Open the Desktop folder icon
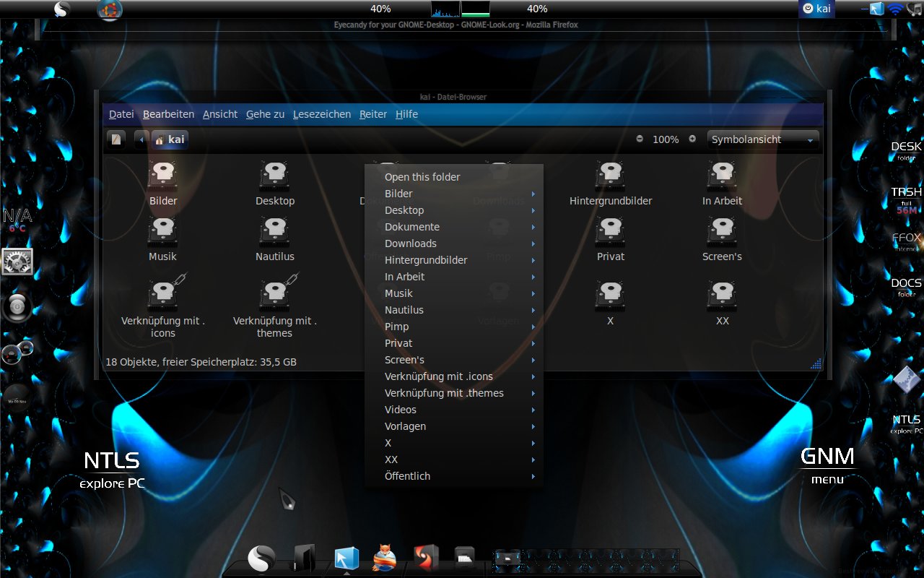Screen dimensions: 924x578 tap(275, 176)
